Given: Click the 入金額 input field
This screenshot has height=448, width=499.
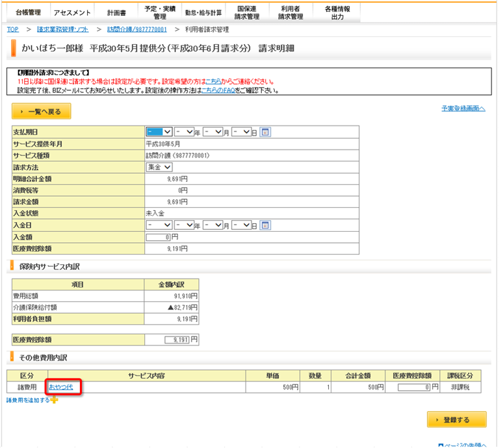Looking at the screenshot, I should pos(158,237).
